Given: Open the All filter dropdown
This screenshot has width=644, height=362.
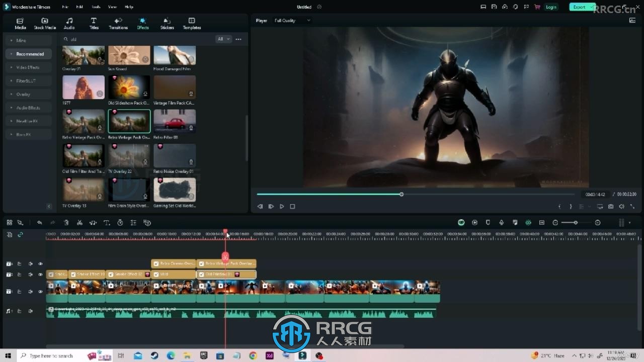Looking at the screenshot, I should [223, 39].
